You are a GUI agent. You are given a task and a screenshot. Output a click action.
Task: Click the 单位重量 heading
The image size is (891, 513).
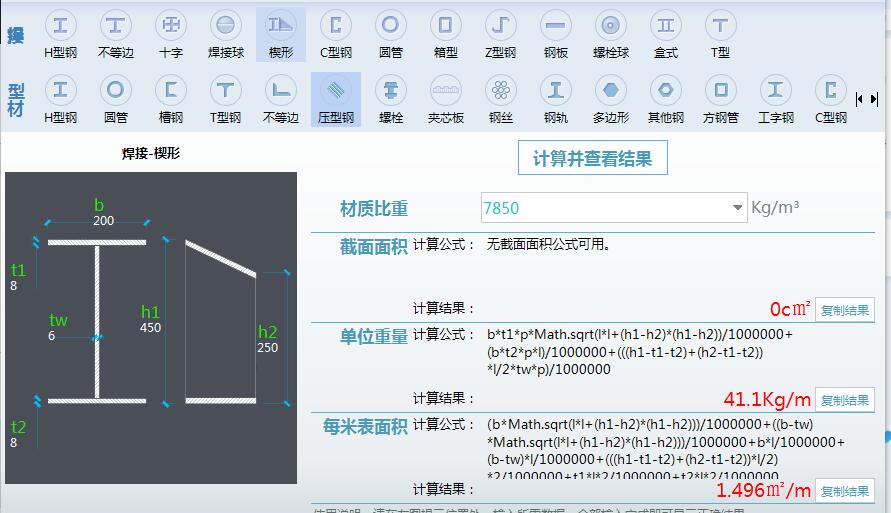pyautogui.click(x=374, y=336)
